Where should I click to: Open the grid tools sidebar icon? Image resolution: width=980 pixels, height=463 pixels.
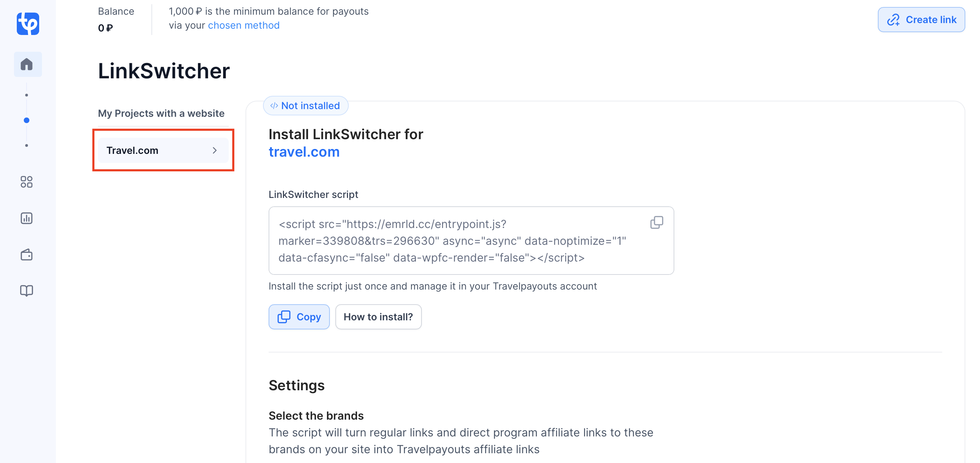click(x=27, y=182)
